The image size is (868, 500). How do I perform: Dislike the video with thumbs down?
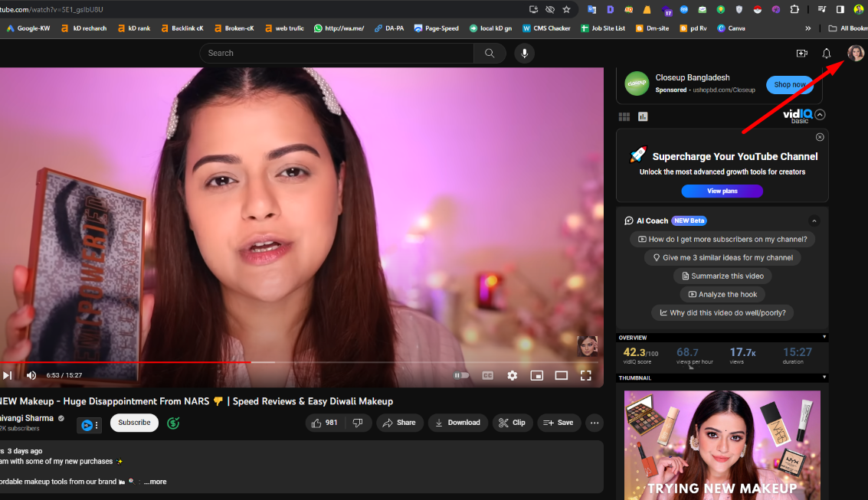click(x=358, y=423)
